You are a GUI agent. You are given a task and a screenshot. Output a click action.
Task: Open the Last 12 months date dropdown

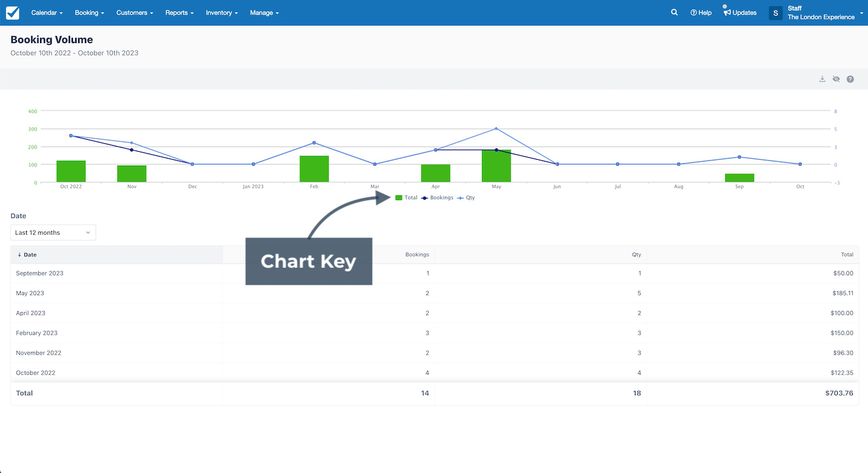point(53,233)
